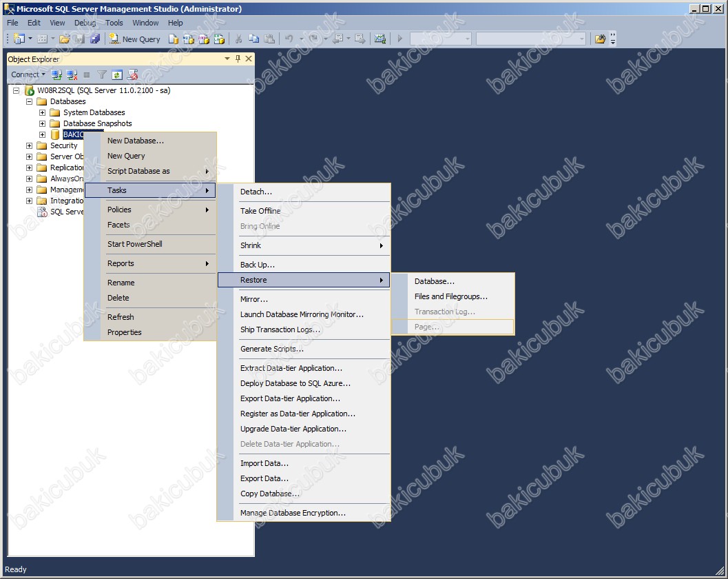Viewport: 728px width, 579px height.
Task: Click the Cut scissors icon
Action: pyautogui.click(x=238, y=39)
